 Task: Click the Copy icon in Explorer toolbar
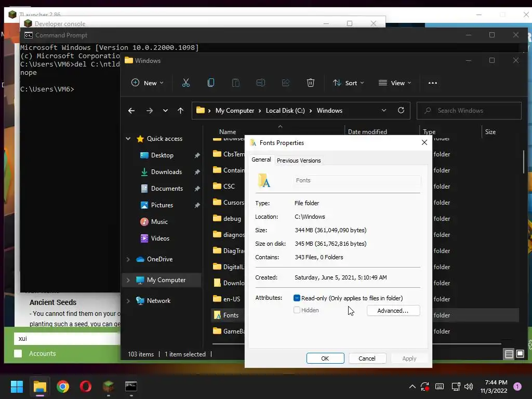point(211,83)
